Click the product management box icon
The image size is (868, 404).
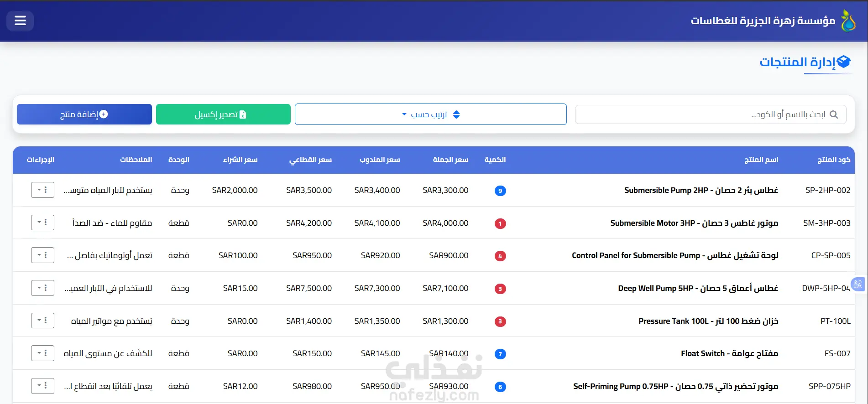click(844, 62)
